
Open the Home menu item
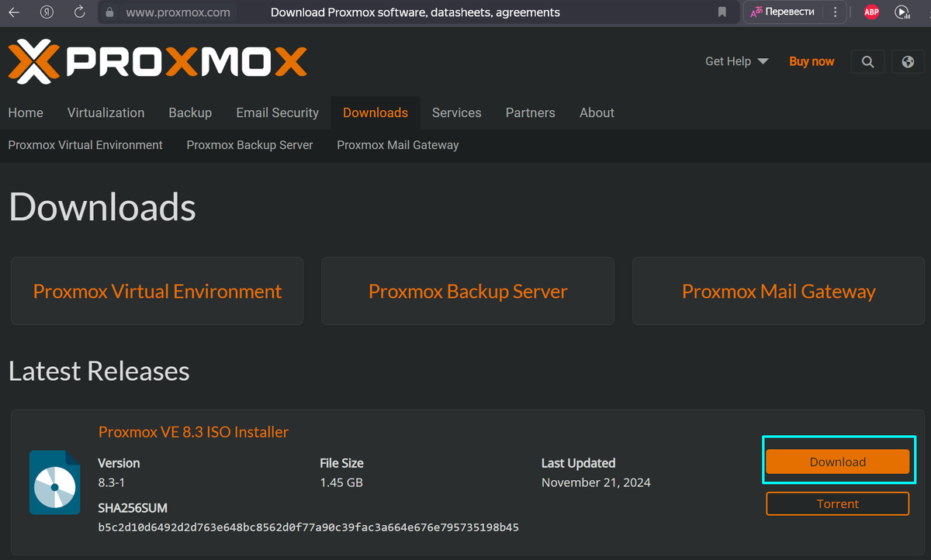click(26, 112)
